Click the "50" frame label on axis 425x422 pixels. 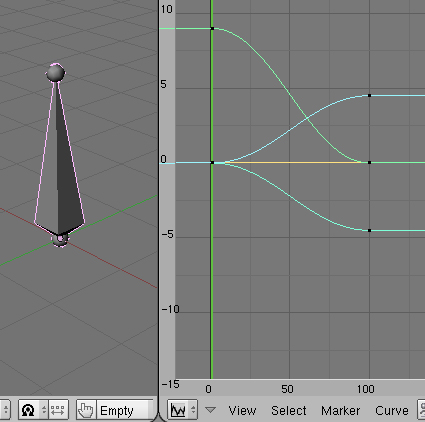point(287,389)
